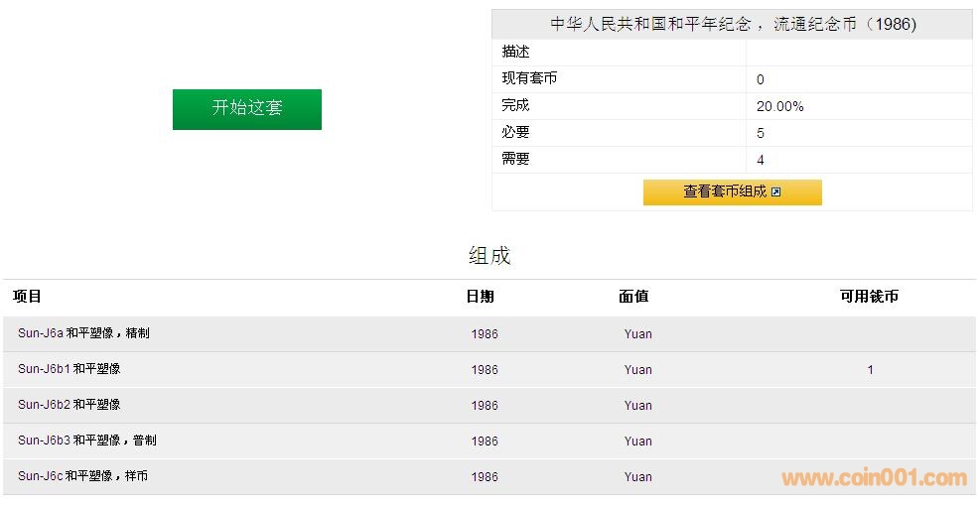Select the Sun-J6c 和平塑像,样币 entry
980x505 pixels.
tap(82, 476)
